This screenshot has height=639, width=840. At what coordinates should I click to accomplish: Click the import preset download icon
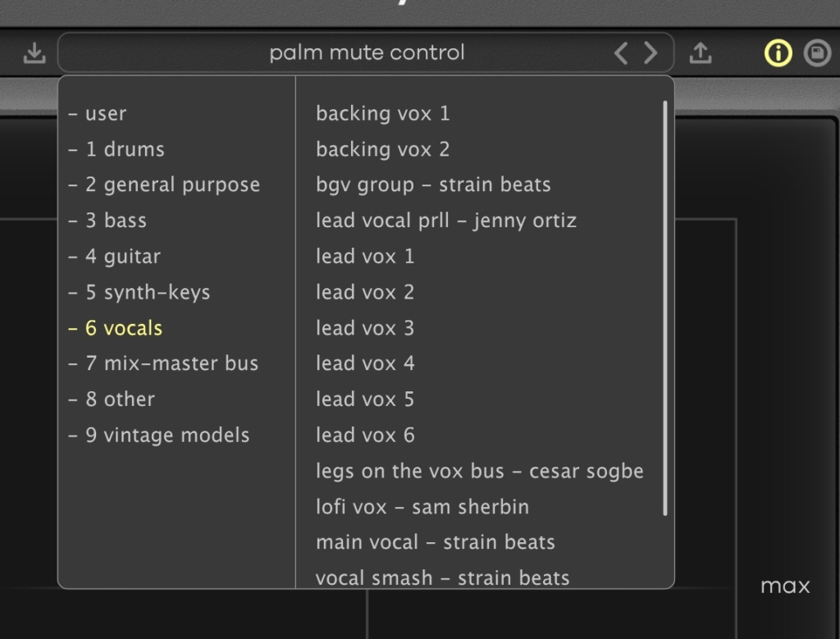click(34, 54)
